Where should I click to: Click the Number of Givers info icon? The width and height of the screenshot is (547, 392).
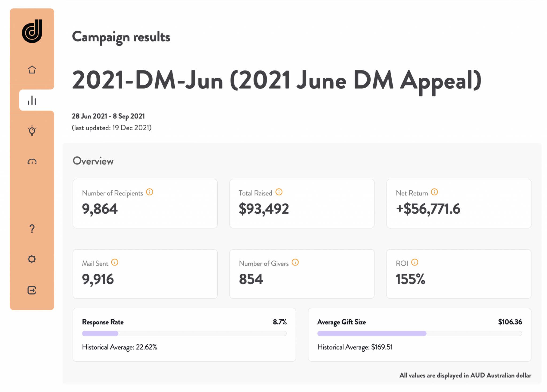[295, 262]
